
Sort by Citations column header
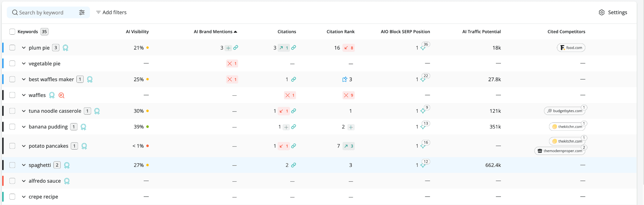287,31
